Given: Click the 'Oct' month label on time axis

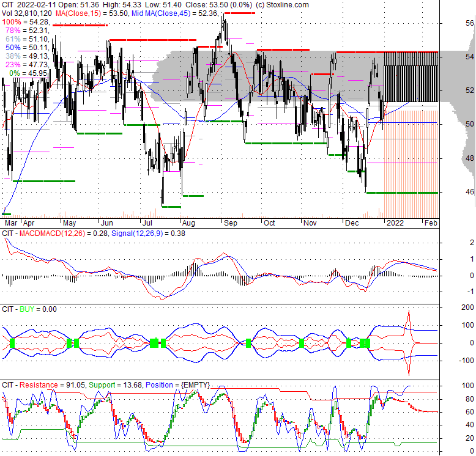Looking at the screenshot, I should tap(269, 223).
